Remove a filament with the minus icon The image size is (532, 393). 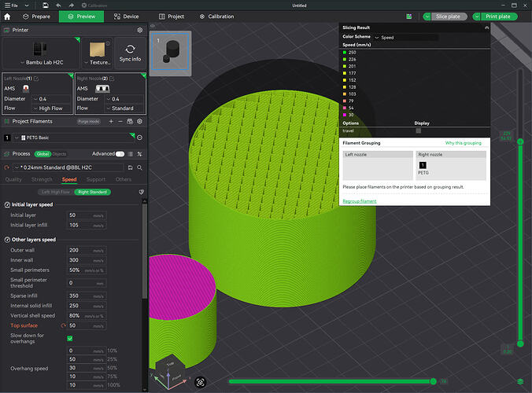click(x=120, y=121)
